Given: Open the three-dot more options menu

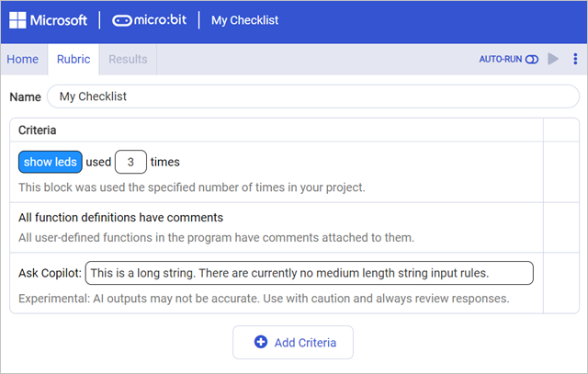Looking at the screenshot, I should [575, 59].
